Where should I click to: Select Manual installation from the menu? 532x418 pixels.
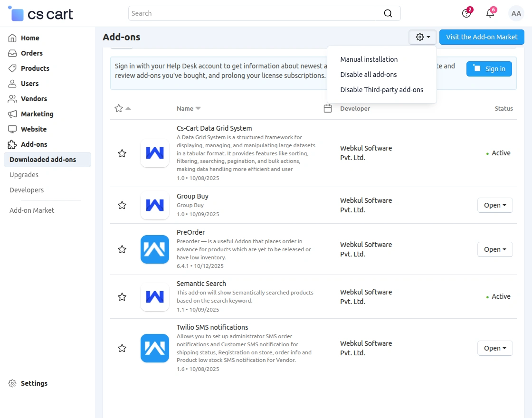(369, 59)
